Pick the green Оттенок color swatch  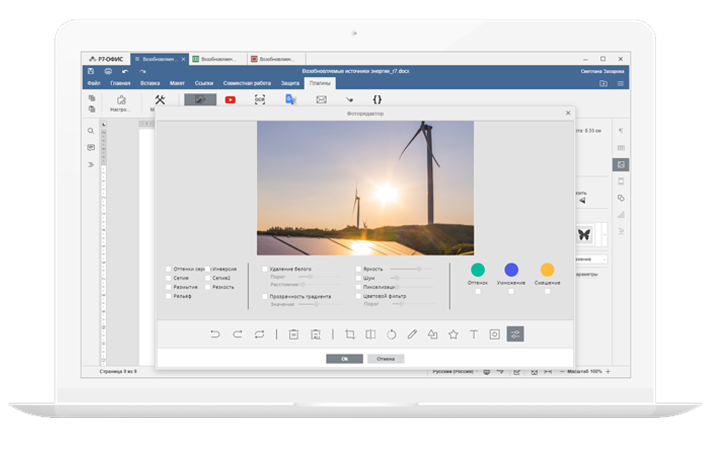[x=478, y=270]
